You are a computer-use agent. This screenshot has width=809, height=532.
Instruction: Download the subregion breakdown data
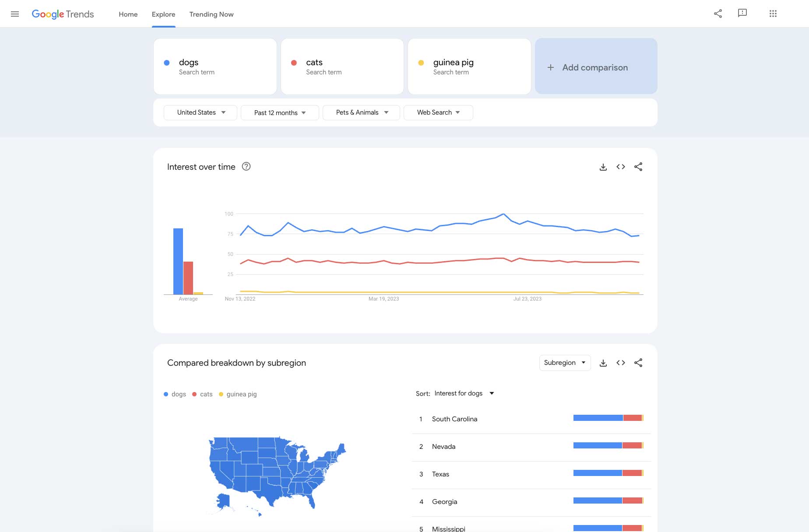[603, 363]
